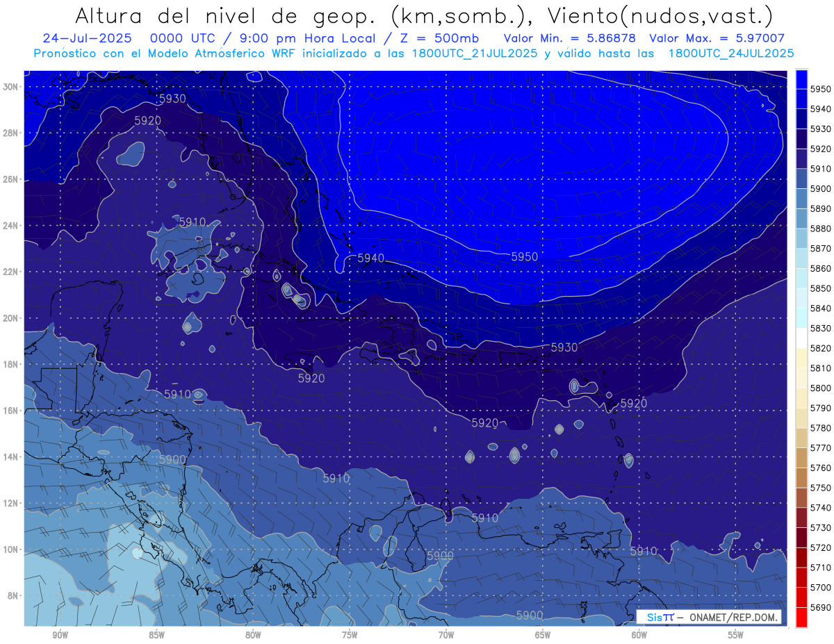This screenshot has height=644, width=834.
Task: Click the 5690 value on the color scale
Action: (x=821, y=607)
